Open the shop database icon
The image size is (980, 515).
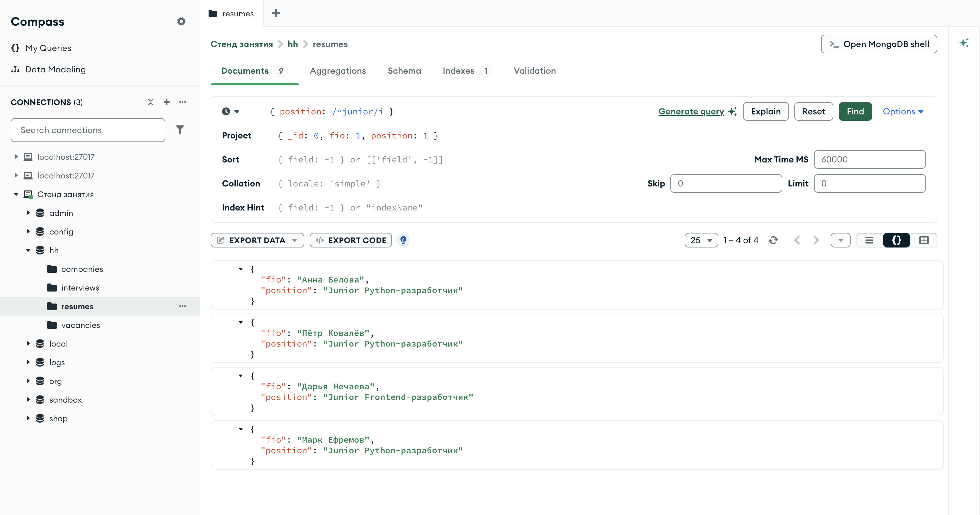[40, 418]
